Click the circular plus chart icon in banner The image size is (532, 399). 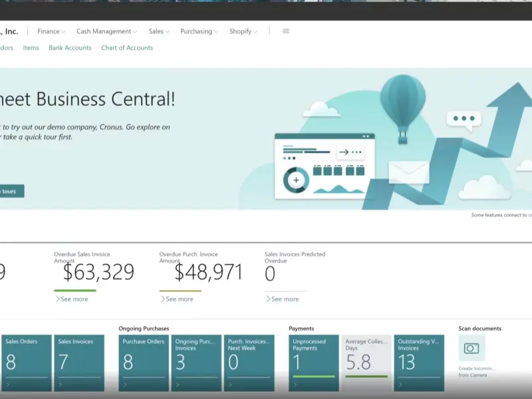296,180
